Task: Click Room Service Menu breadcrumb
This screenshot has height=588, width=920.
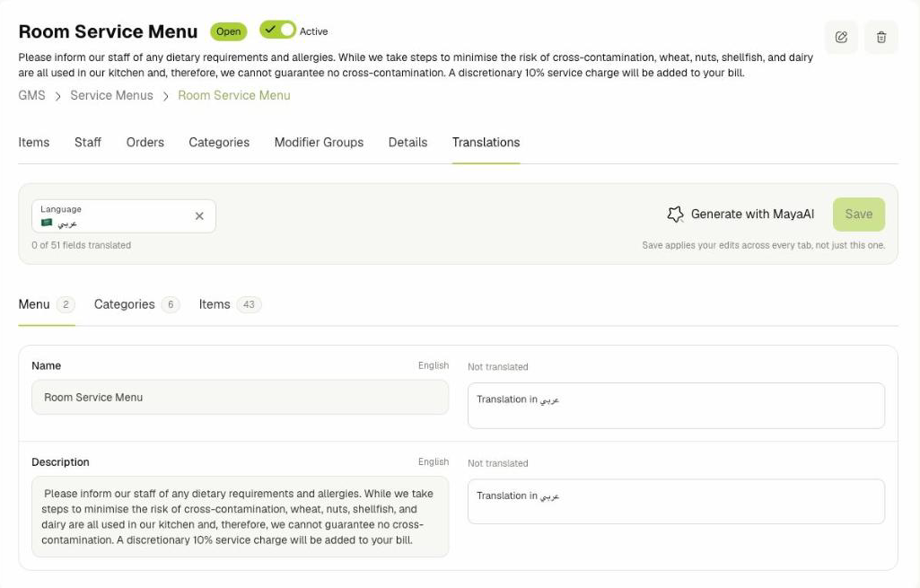Action: pos(234,95)
